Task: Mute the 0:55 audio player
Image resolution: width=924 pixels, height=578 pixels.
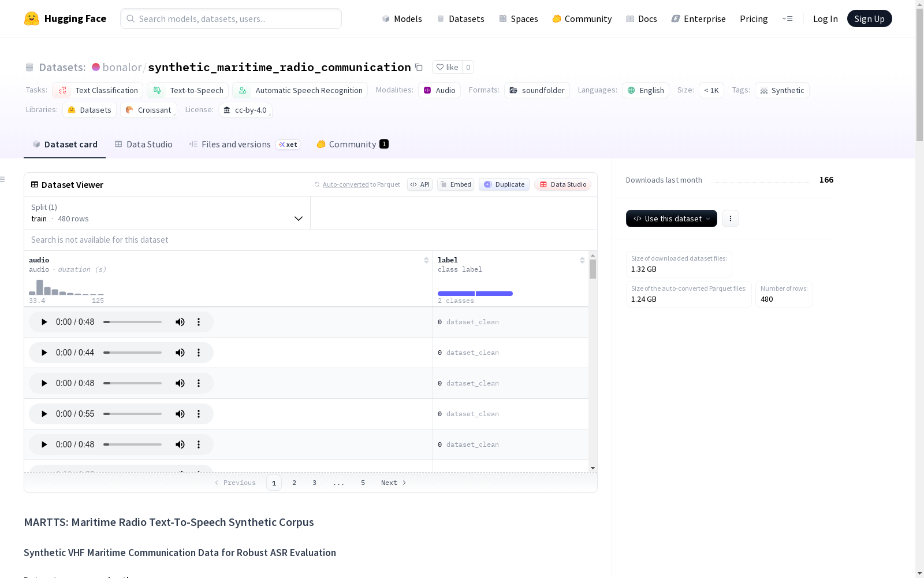Action: tap(180, 414)
